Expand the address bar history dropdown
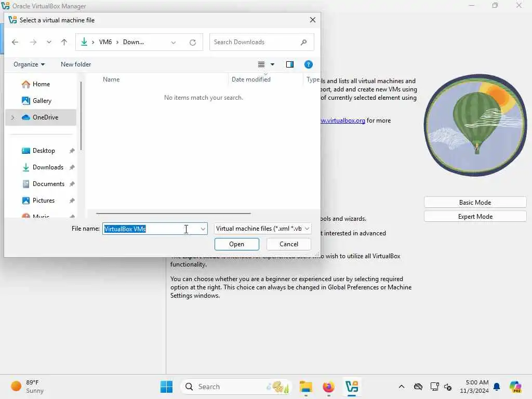This screenshot has width=532, height=399. (174, 43)
